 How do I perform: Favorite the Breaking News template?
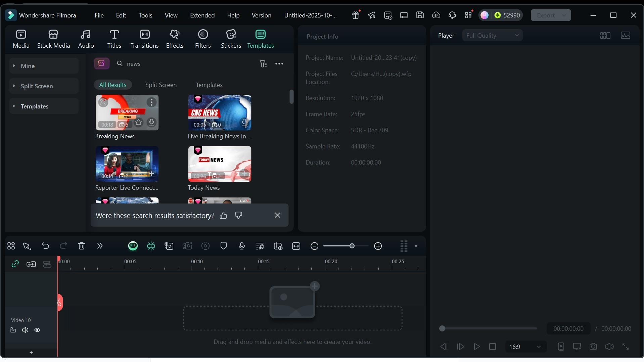coord(139,123)
